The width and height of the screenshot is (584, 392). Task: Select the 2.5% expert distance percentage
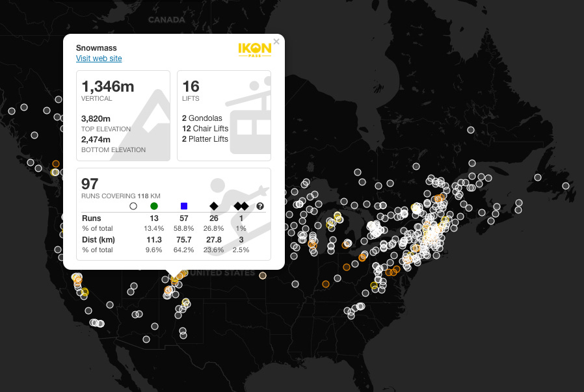pos(241,250)
